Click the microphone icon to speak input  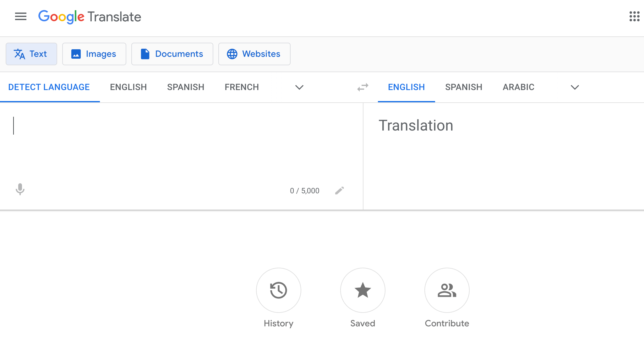tap(20, 190)
